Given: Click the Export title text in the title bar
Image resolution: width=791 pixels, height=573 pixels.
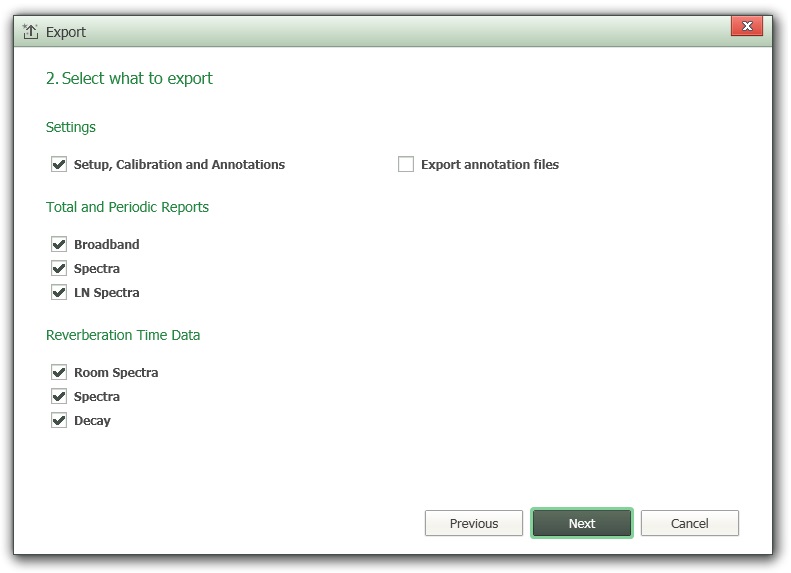Looking at the screenshot, I should (x=66, y=32).
